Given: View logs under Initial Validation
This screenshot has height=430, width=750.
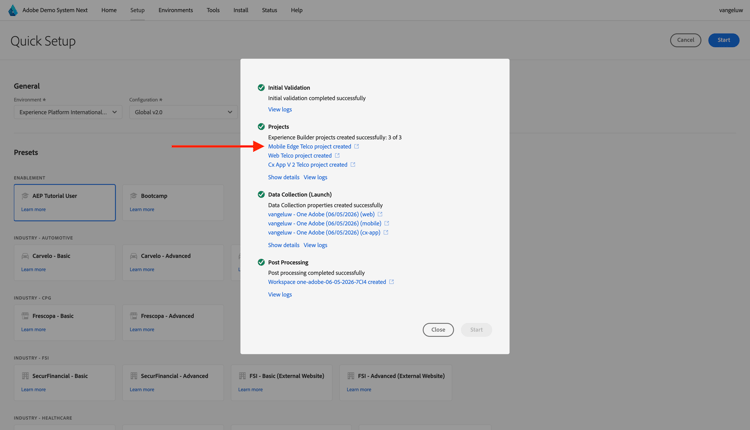Looking at the screenshot, I should [x=280, y=110].
